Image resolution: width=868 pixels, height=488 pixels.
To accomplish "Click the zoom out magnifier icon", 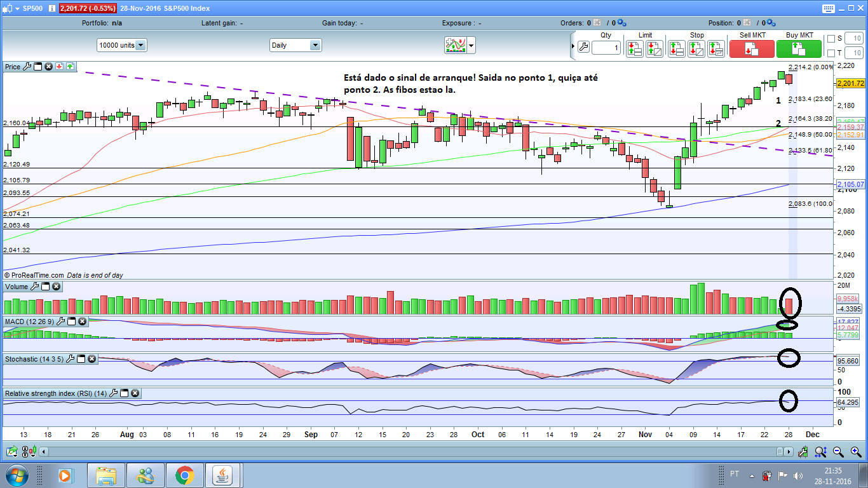I will click(838, 452).
